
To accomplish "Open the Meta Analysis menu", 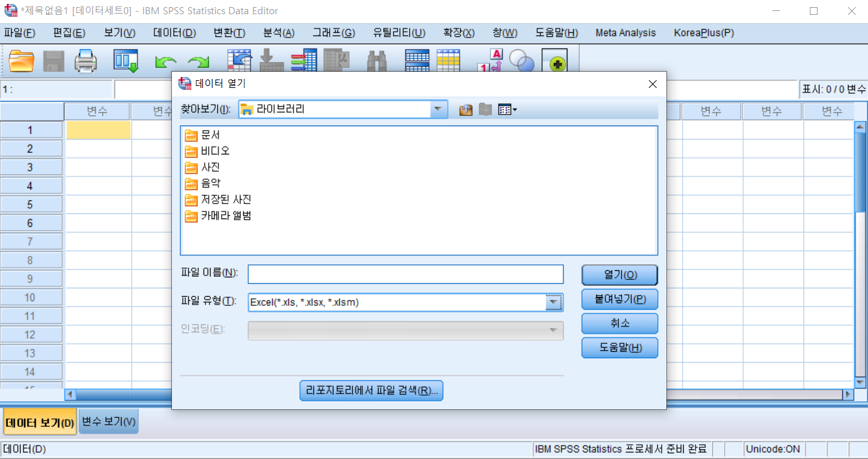I will [x=626, y=33].
